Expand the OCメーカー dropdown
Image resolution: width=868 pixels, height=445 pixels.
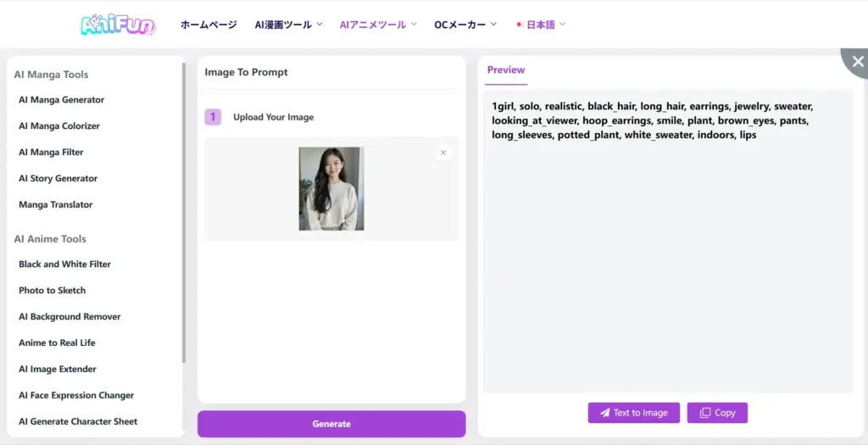point(465,25)
